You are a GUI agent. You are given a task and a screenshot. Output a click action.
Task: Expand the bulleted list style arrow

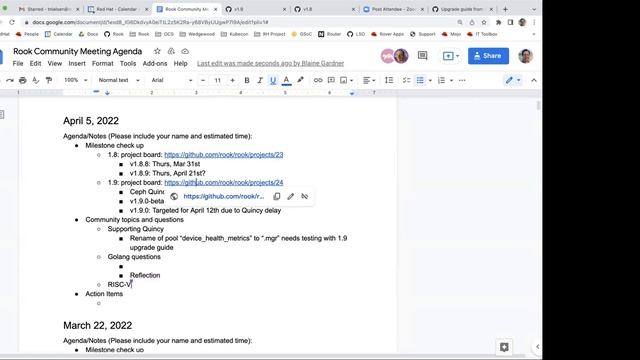click(x=430, y=80)
